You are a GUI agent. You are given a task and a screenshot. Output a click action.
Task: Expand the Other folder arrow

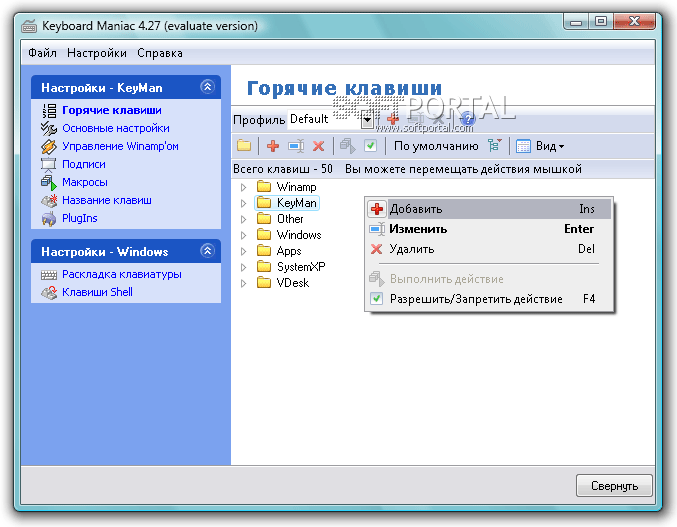tap(244, 219)
